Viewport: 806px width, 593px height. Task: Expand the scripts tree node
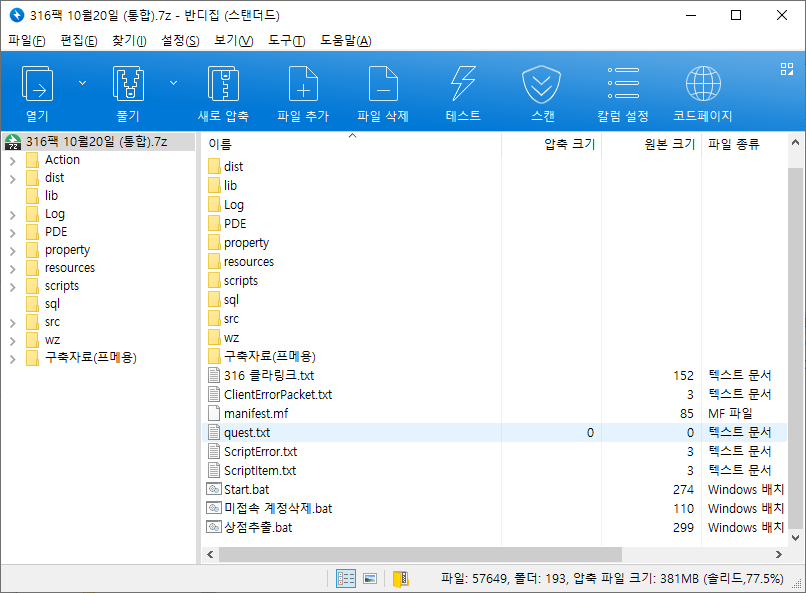pos(13,287)
